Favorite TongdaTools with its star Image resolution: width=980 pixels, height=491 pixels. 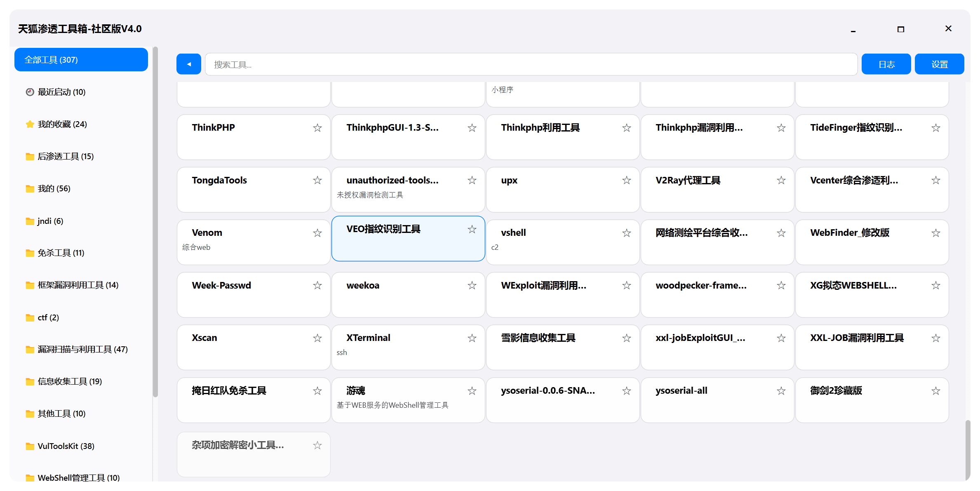(x=317, y=180)
